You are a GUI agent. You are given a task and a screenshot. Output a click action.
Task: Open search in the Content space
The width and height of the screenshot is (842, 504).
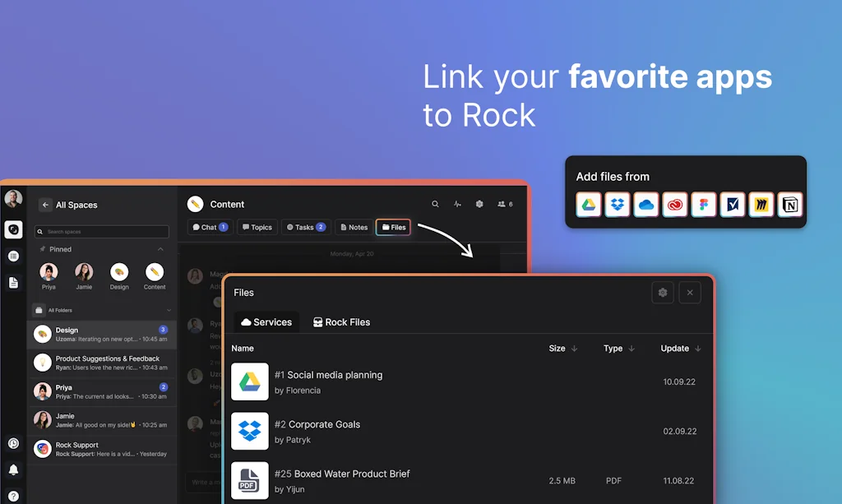click(436, 204)
